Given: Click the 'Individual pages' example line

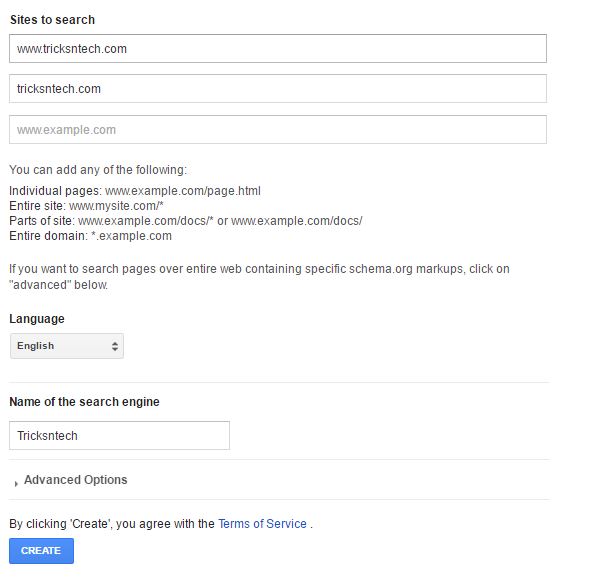Looking at the screenshot, I should tap(135, 191).
